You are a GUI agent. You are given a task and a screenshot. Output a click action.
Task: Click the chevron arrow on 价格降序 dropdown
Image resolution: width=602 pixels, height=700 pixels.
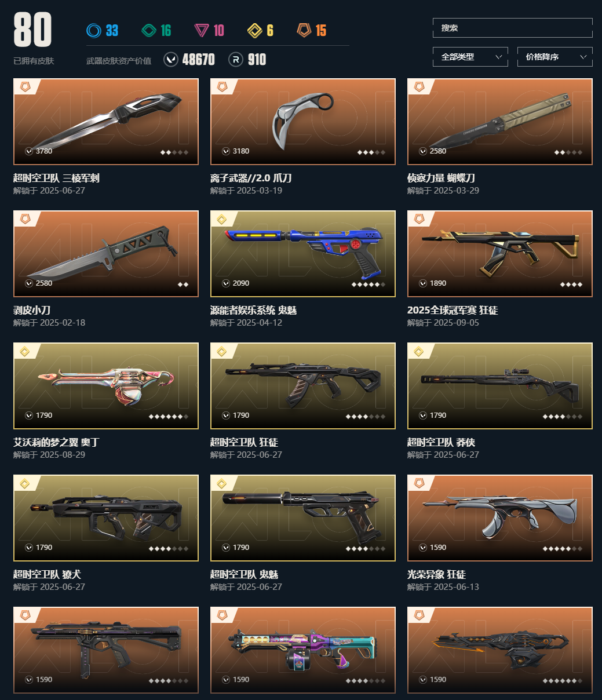(583, 57)
